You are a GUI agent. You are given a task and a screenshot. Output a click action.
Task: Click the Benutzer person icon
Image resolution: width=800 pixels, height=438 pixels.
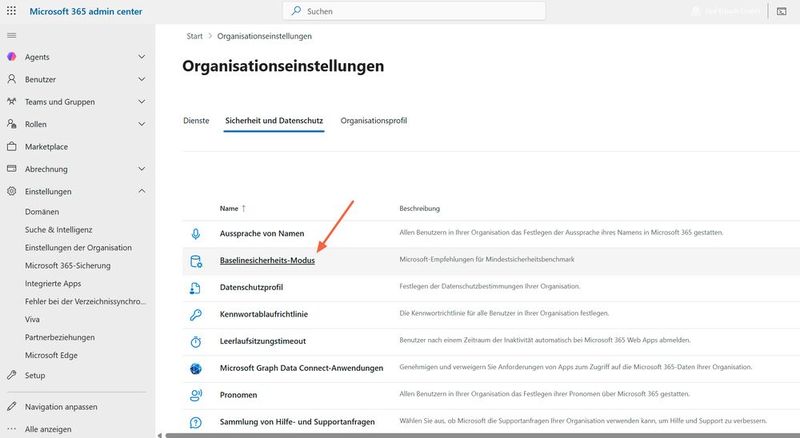tap(11, 79)
